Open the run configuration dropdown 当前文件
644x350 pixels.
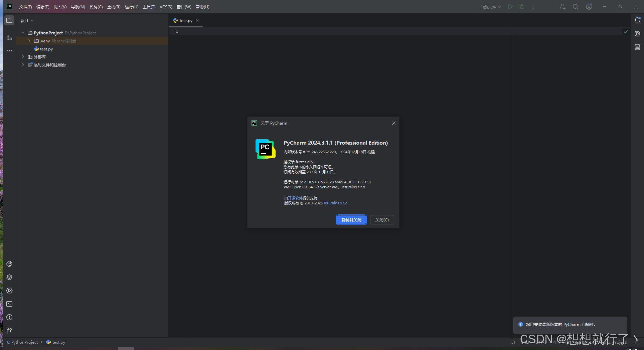click(x=490, y=7)
